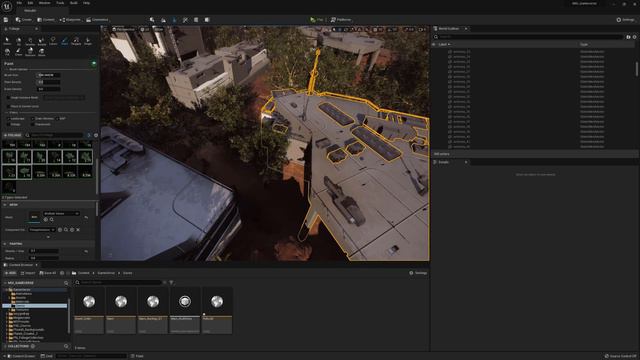Switch to Landscape editor mode icon

[x=163, y=20]
